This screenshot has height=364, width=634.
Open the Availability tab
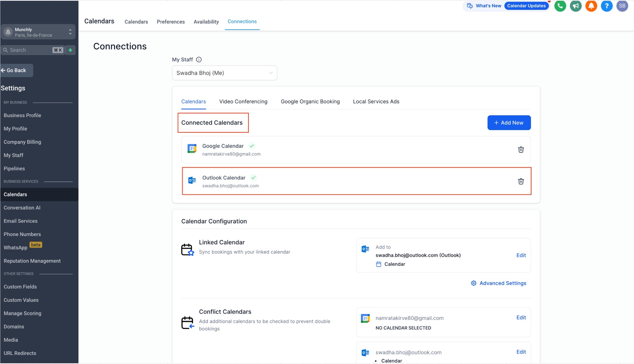(206, 22)
